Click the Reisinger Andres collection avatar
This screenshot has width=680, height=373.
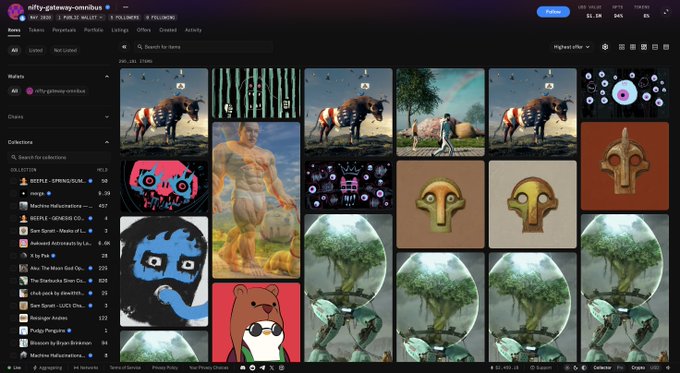(23, 318)
